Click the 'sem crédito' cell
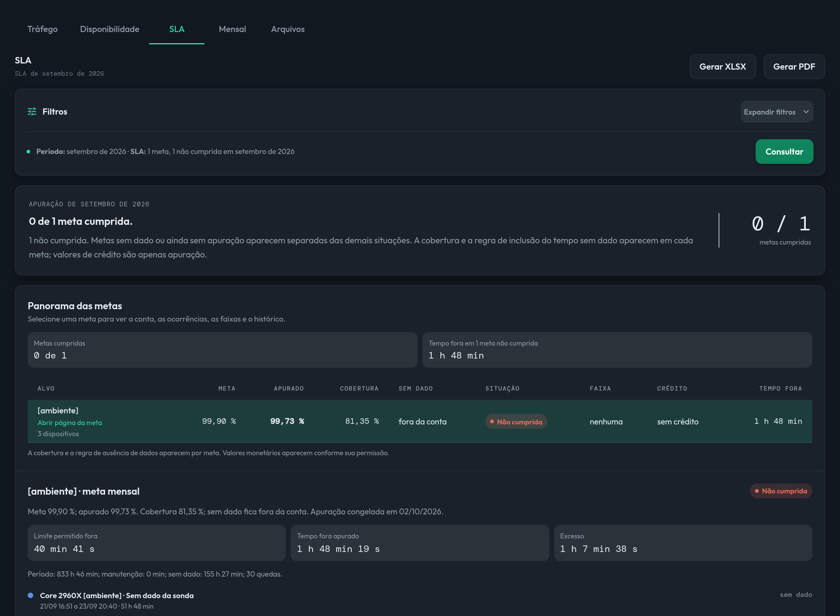The image size is (840, 616). tap(678, 422)
